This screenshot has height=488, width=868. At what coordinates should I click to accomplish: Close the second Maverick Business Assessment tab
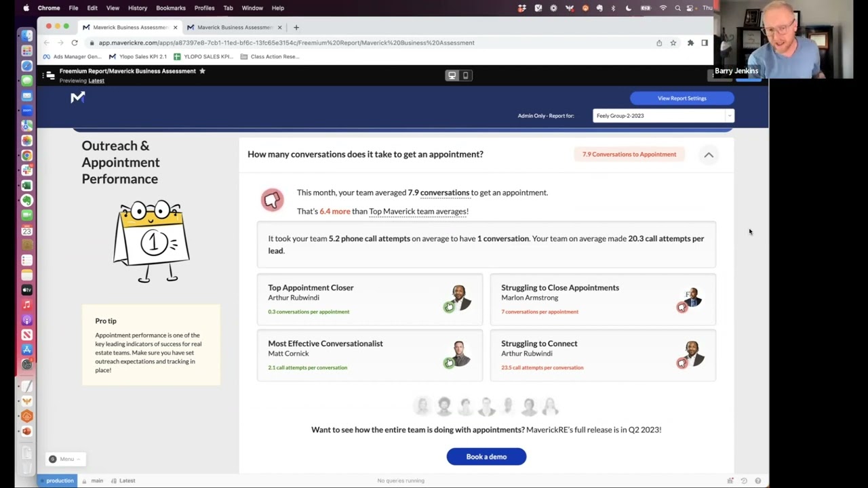pos(279,27)
